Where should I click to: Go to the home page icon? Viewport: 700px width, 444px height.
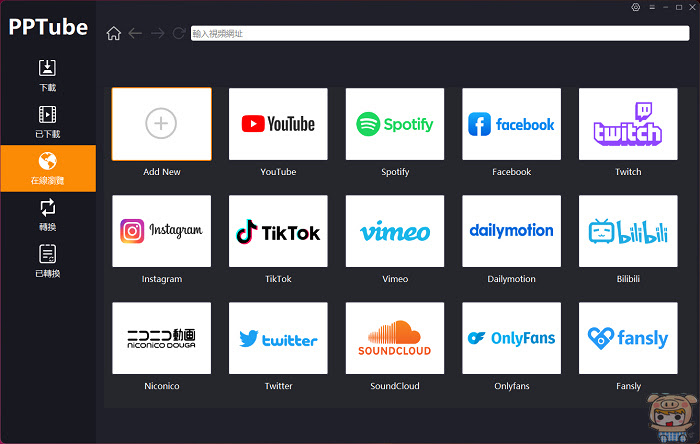[113, 33]
